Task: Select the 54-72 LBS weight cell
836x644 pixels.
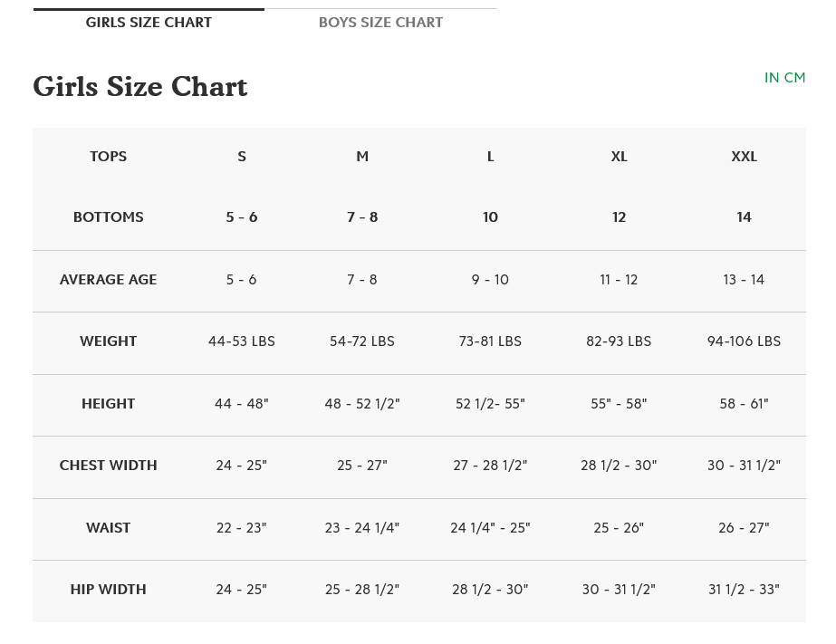Action: coord(362,341)
